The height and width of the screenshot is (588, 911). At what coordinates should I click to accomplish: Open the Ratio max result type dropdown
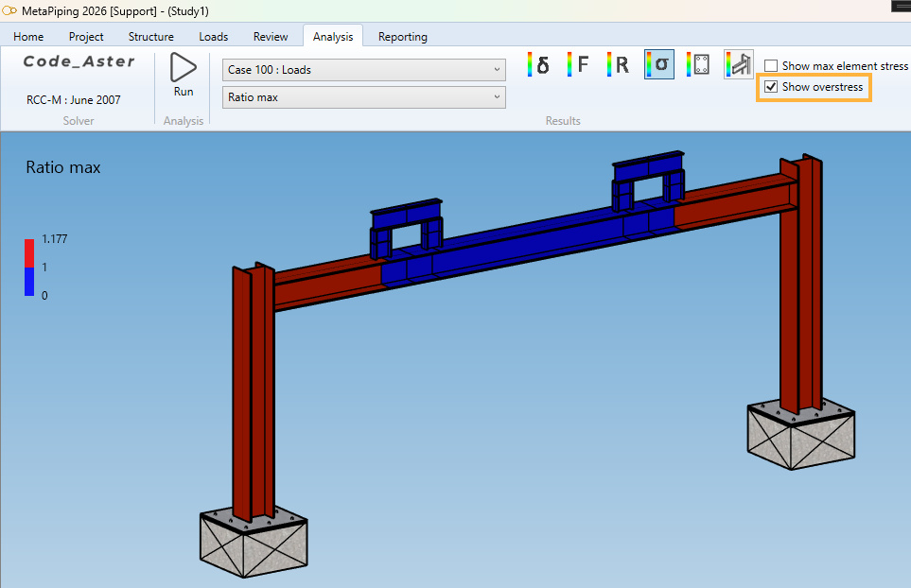click(x=364, y=97)
